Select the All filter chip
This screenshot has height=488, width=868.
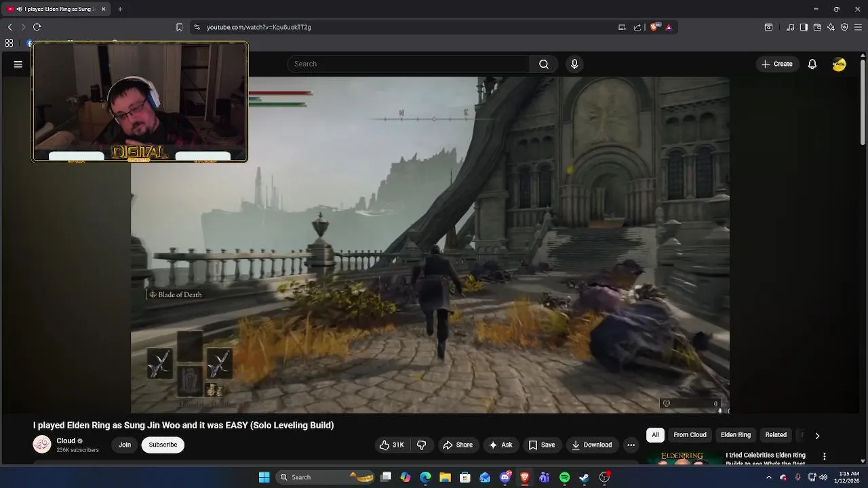(x=655, y=435)
